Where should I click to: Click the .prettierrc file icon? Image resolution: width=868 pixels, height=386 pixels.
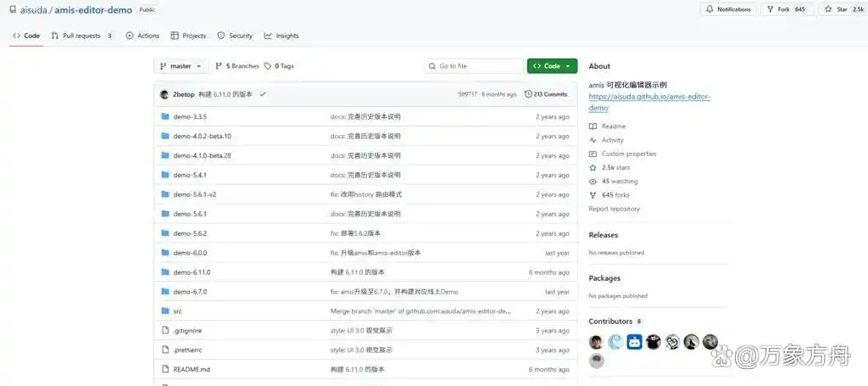pyautogui.click(x=165, y=350)
